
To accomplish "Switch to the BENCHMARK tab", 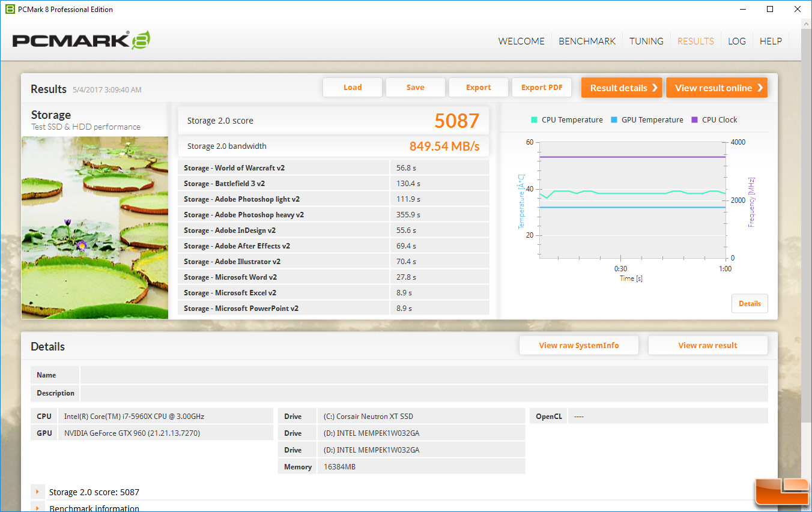I will tap(587, 41).
